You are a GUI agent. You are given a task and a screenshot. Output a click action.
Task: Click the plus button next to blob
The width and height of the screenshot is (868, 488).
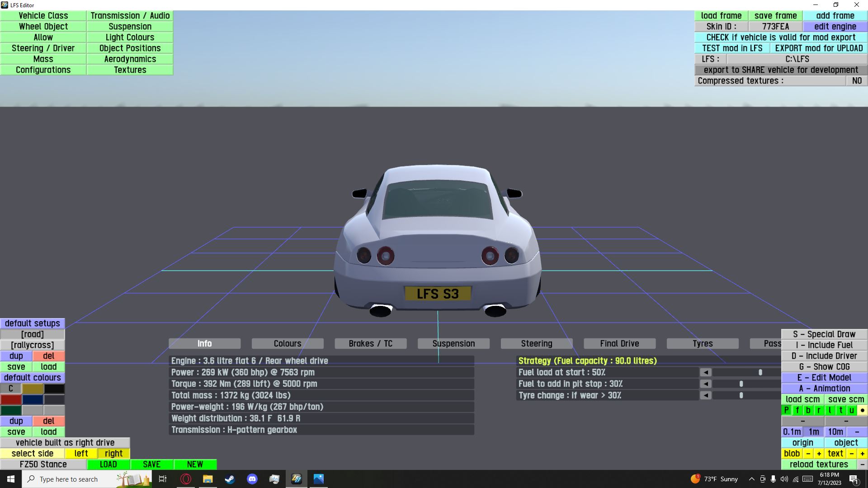[x=819, y=454]
